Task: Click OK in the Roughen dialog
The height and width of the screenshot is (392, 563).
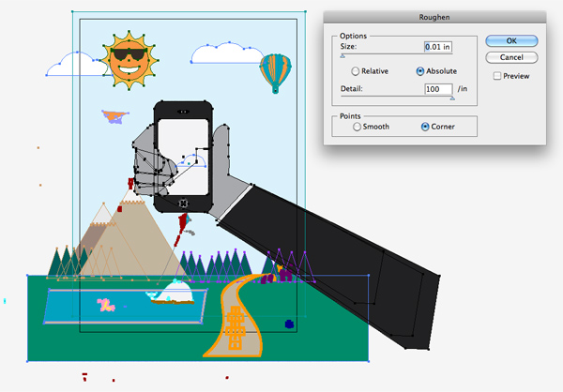Action: (511, 41)
